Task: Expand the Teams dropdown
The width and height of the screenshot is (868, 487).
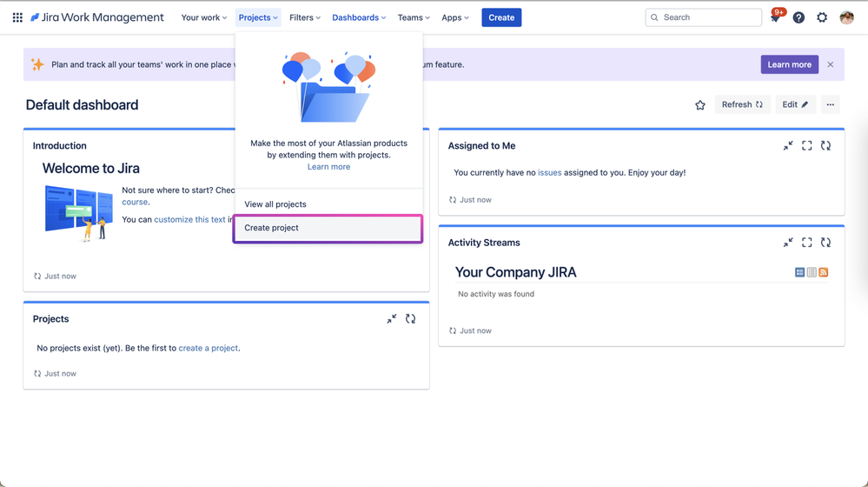Action: click(414, 17)
